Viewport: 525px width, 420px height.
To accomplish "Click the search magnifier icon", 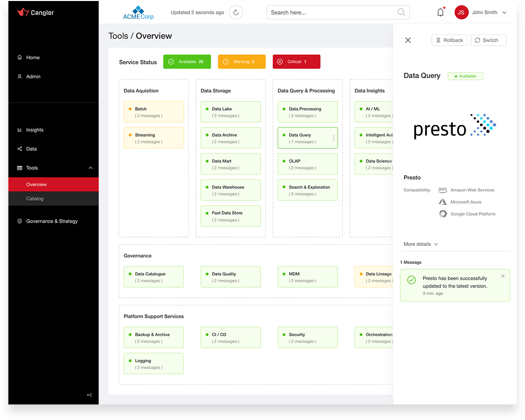I will click(401, 13).
